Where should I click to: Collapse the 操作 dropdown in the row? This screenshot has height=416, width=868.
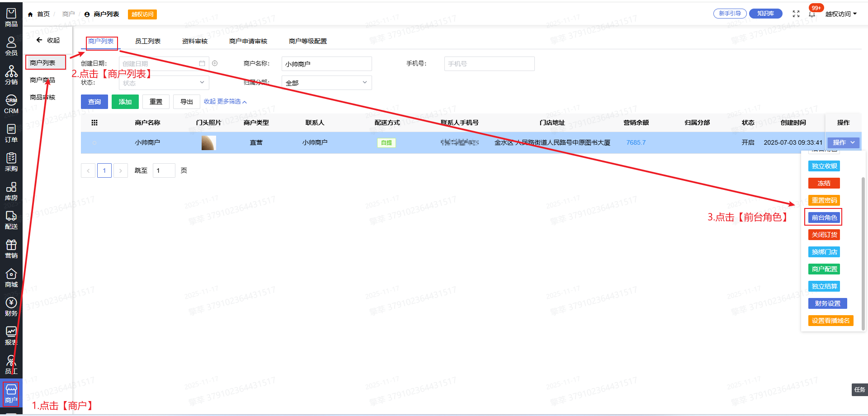click(844, 142)
